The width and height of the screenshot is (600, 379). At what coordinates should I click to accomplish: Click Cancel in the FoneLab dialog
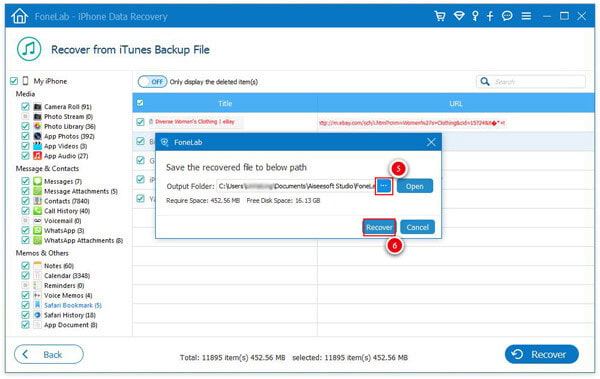417,227
